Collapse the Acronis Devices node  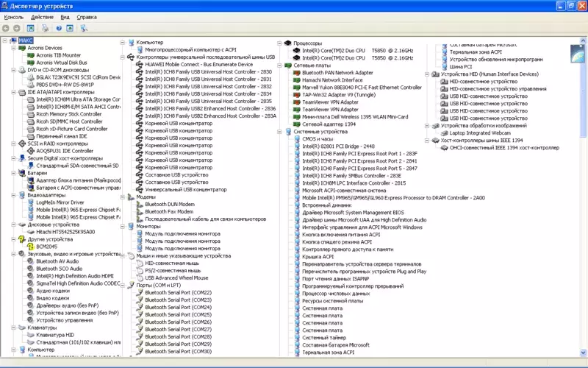13,48
